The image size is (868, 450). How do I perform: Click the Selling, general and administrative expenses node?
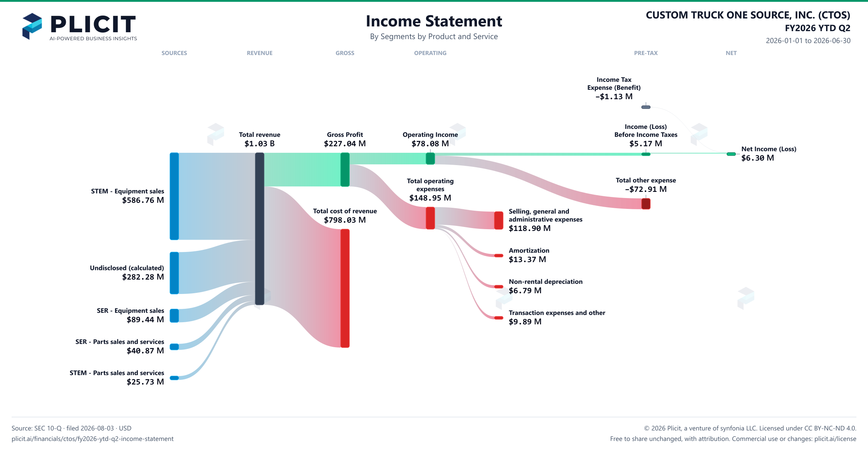[x=499, y=220]
